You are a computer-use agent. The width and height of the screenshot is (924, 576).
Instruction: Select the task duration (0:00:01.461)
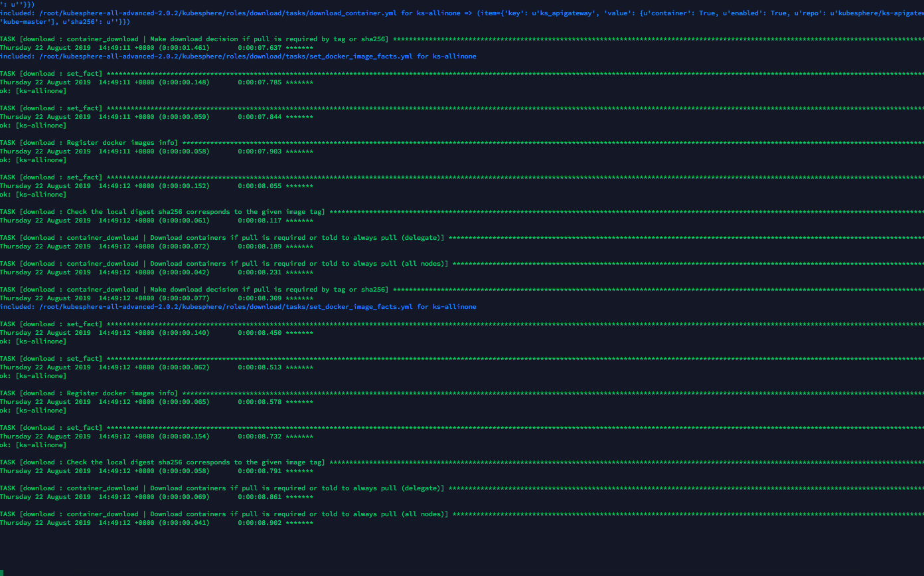pyautogui.click(x=184, y=48)
